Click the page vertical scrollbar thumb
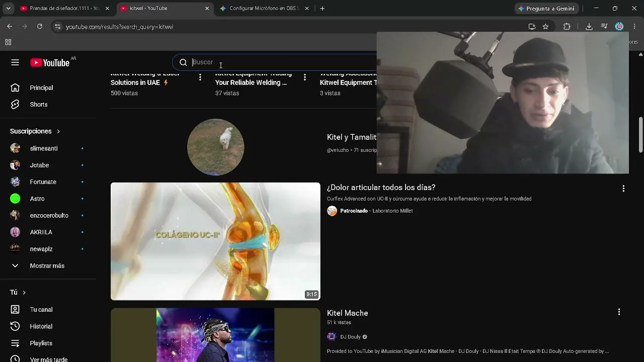The width and height of the screenshot is (644, 362). [x=640, y=135]
